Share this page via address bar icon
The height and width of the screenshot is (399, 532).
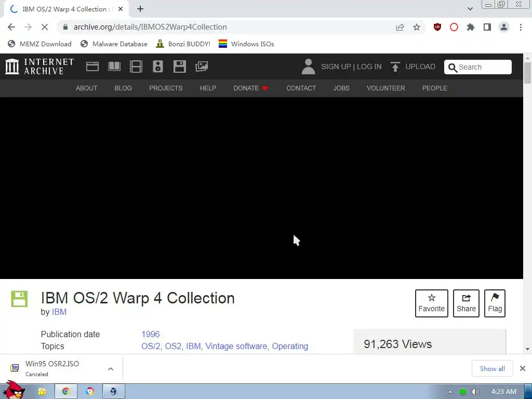point(400,27)
